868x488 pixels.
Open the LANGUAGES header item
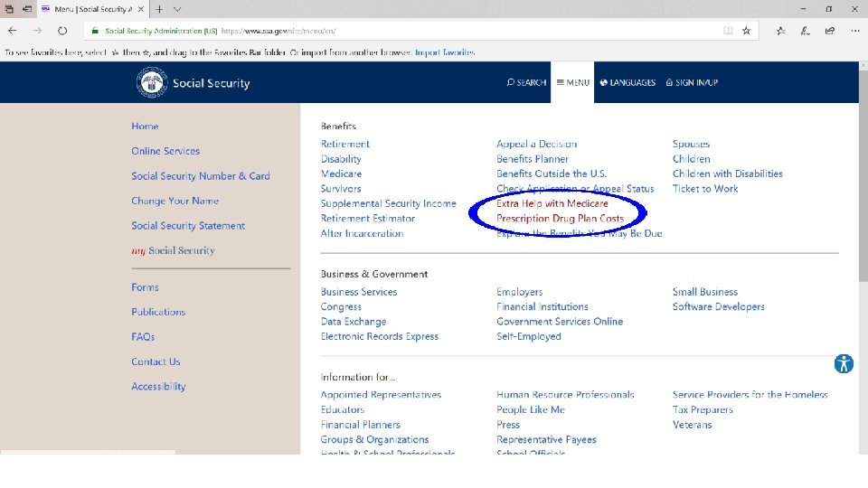point(627,82)
